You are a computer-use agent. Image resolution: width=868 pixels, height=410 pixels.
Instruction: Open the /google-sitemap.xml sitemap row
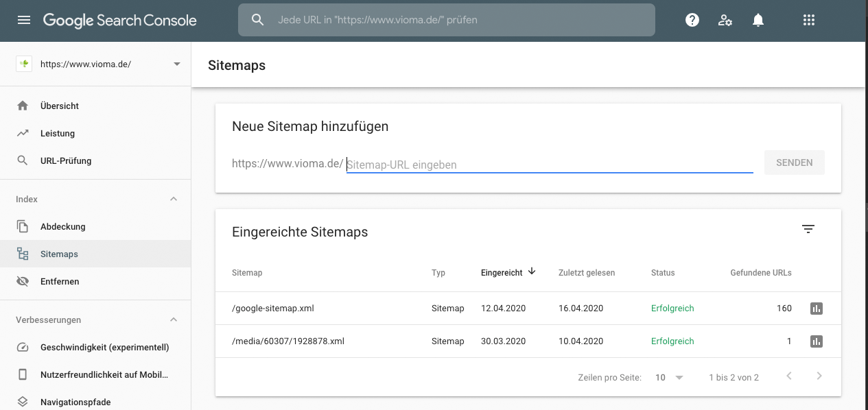pos(528,309)
